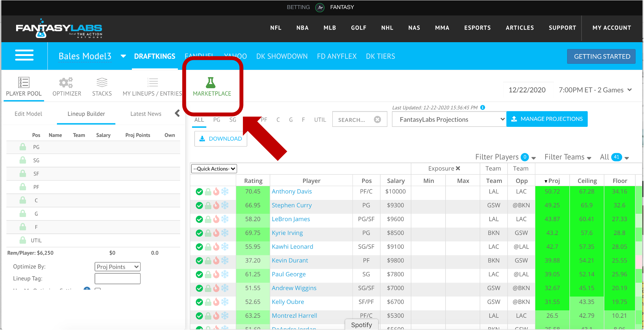Viewport: 644px width, 330px height.
Task: Click the Download button
Action: 221,139
